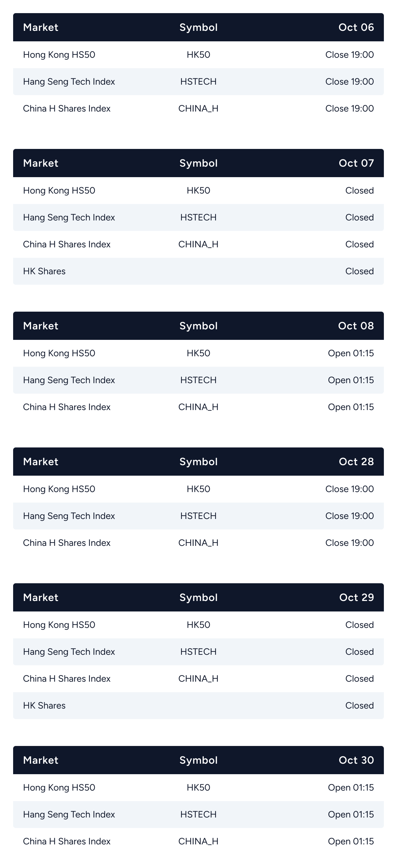Click the Symbol header in Oct 28 table
397x868 pixels.
198,462
